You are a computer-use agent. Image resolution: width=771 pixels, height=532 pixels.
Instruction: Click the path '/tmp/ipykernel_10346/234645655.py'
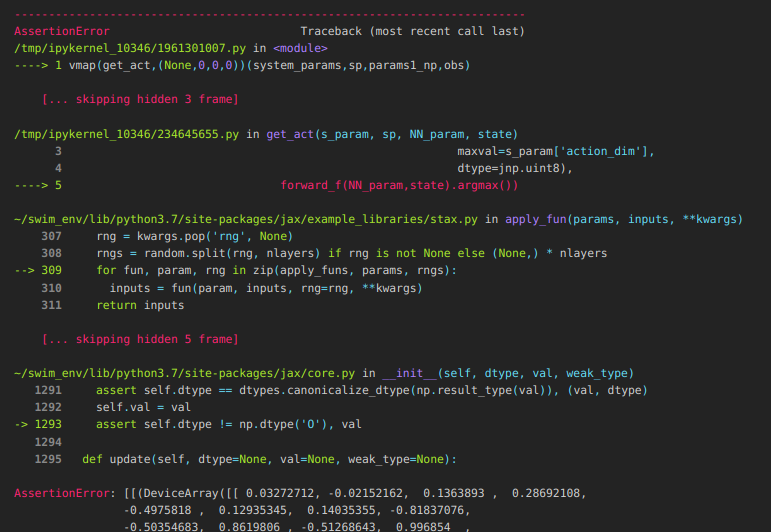pyautogui.click(x=126, y=134)
